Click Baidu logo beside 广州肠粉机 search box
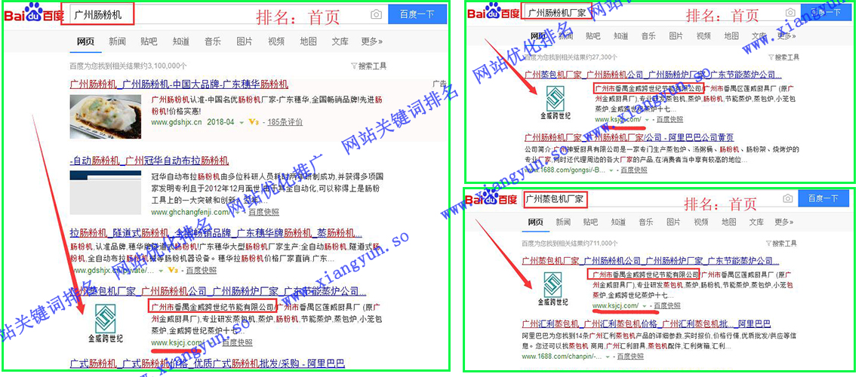This screenshot has height=377, width=868. 35,14
